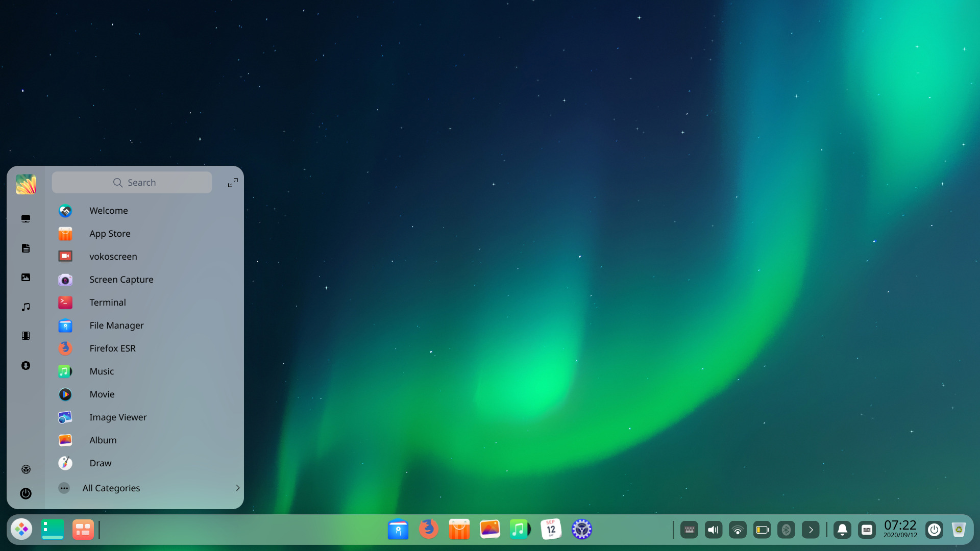The image size is (980, 551).
Task: Open the Calendar showing September 12
Action: (x=551, y=529)
